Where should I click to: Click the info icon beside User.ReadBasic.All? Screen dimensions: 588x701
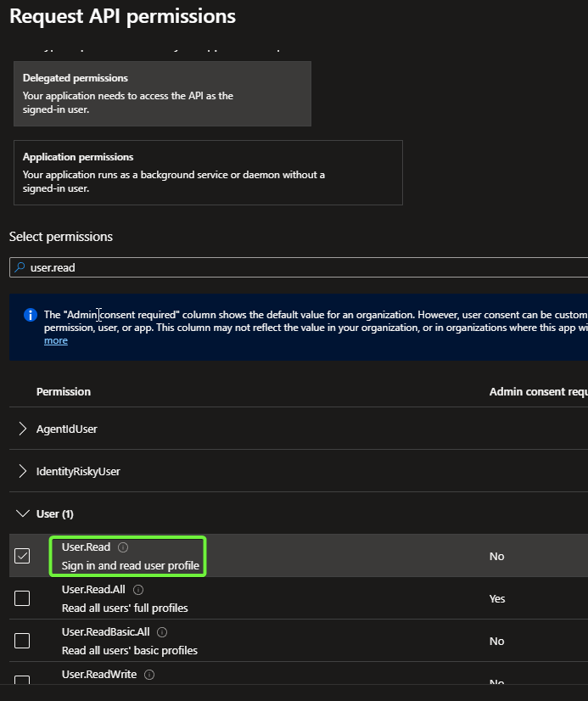point(162,632)
